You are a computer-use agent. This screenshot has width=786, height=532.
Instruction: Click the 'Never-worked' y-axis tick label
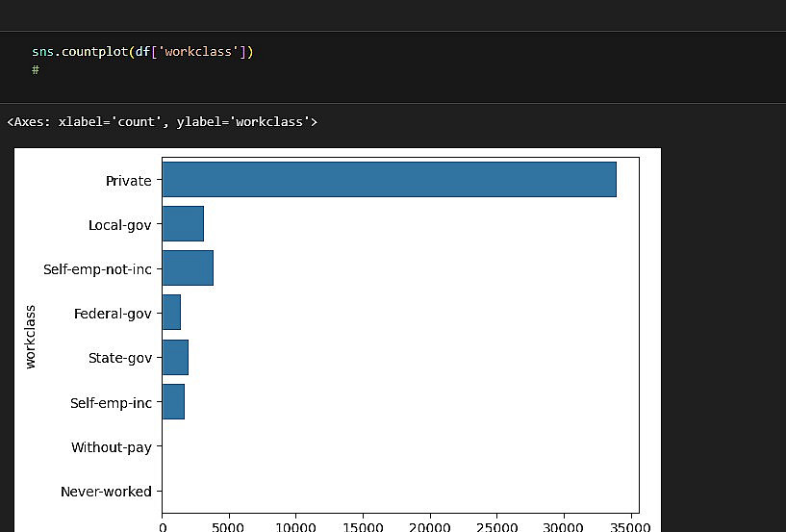coord(106,492)
